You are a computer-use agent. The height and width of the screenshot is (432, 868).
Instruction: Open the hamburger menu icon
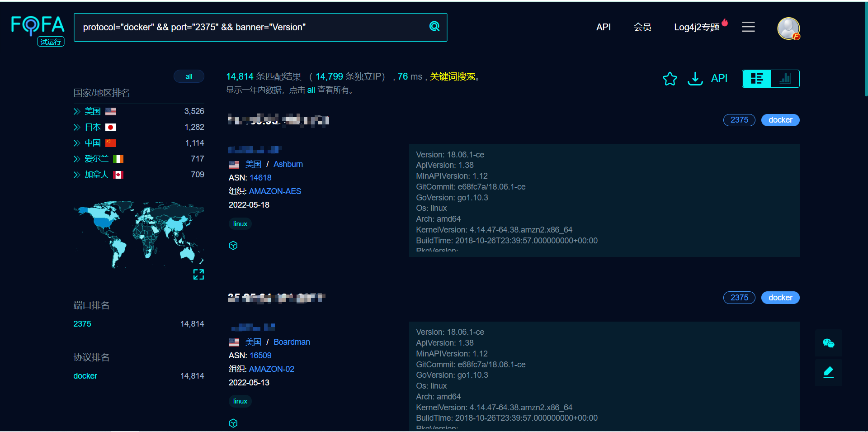tap(748, 27)
